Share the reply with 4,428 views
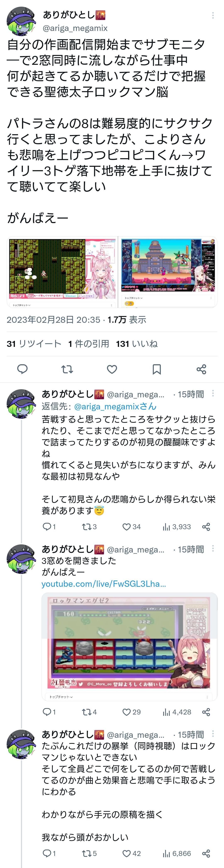This screenshot has width=224, height=868. [x=206, y=712]
